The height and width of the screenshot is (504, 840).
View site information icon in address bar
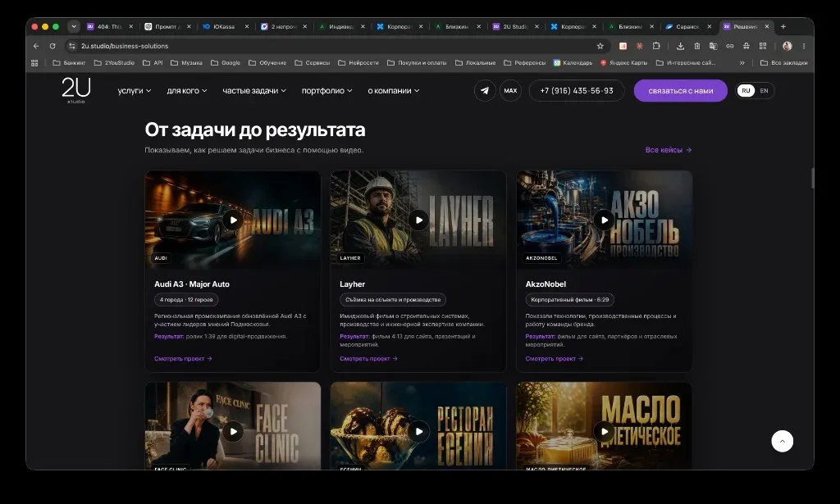pos(72,46)
